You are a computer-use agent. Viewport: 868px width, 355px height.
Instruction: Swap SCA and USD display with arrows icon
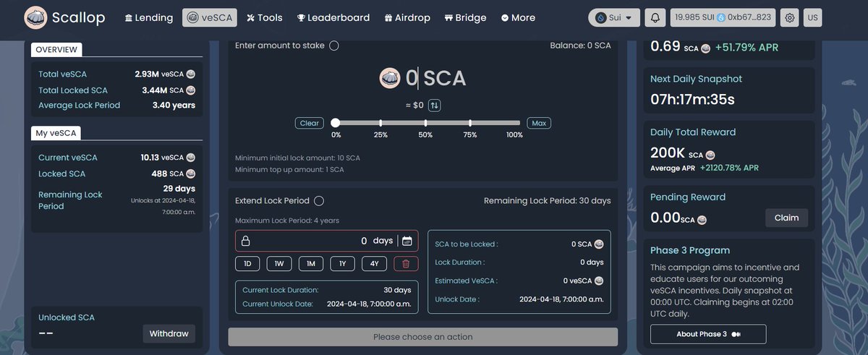click(434, 106)
